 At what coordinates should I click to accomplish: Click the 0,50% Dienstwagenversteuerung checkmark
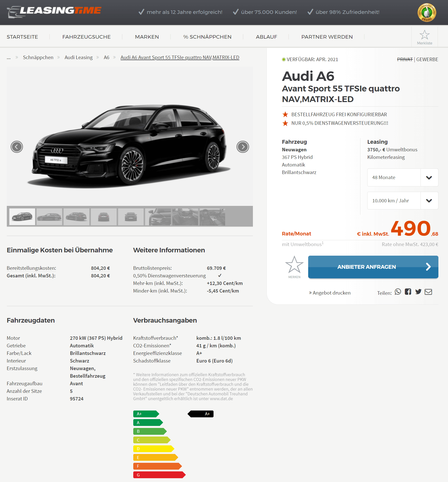click(220, 275)
